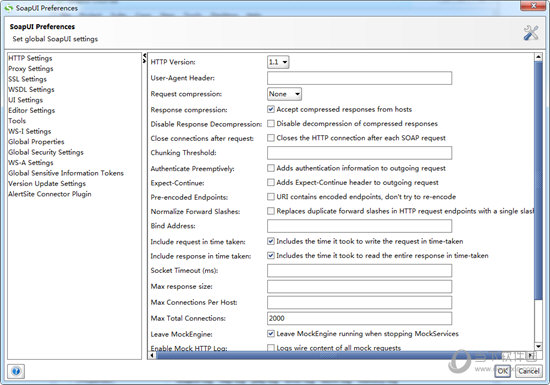Open Proxy Settings category
Screen dimensions: 550x385
click(31, 69)
